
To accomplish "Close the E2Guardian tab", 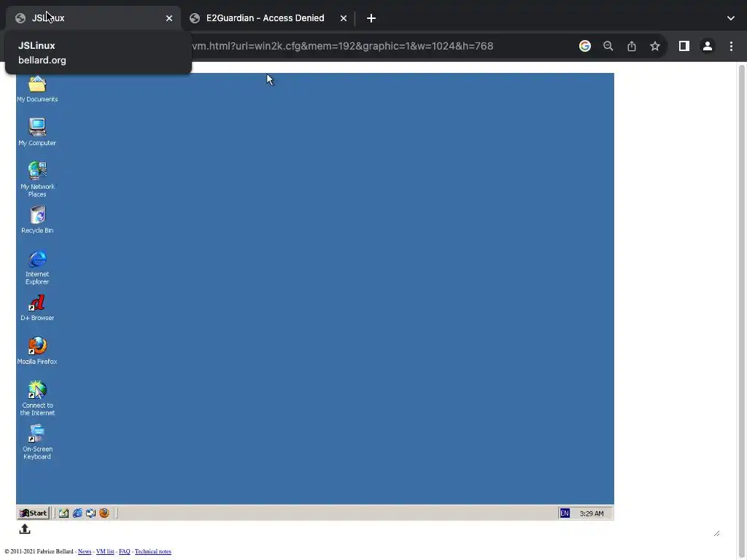I will [x=344, y=18].
